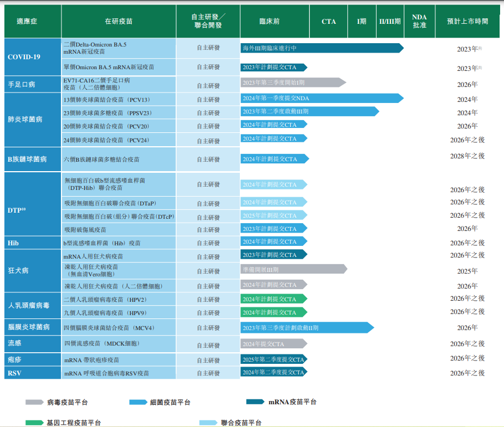The width and height of the screenshot is (504, 427).
Task: Click the 九價人乳頭瘤病毒疫苗 (HPV9) entry
Action: 119,312
